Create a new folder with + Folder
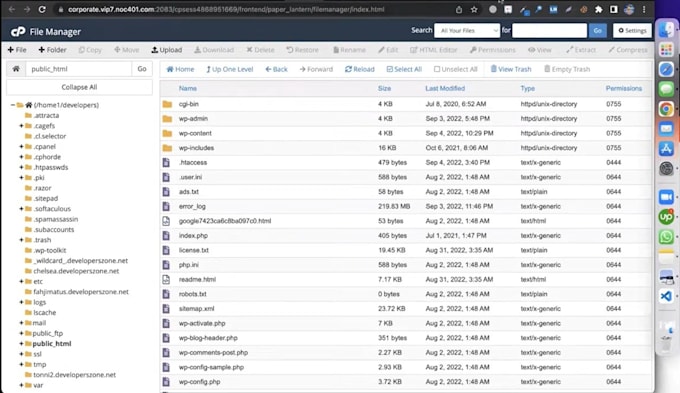This screenshot has height=393, width=680. 52,50
